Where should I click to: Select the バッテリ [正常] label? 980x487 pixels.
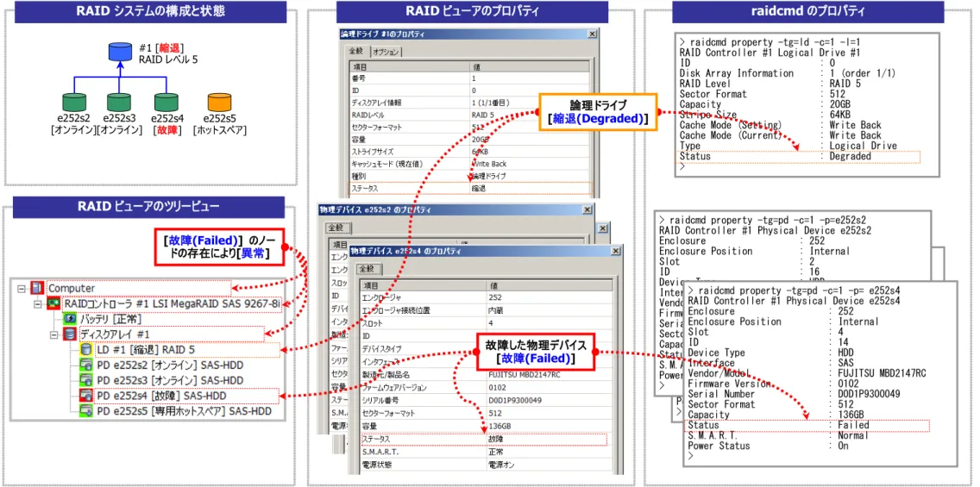[110, 319]
